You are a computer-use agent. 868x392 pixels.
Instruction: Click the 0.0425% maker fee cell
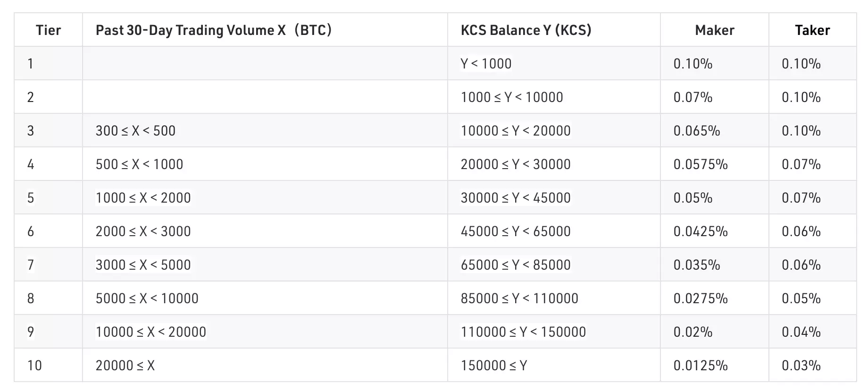click(700, 231)
